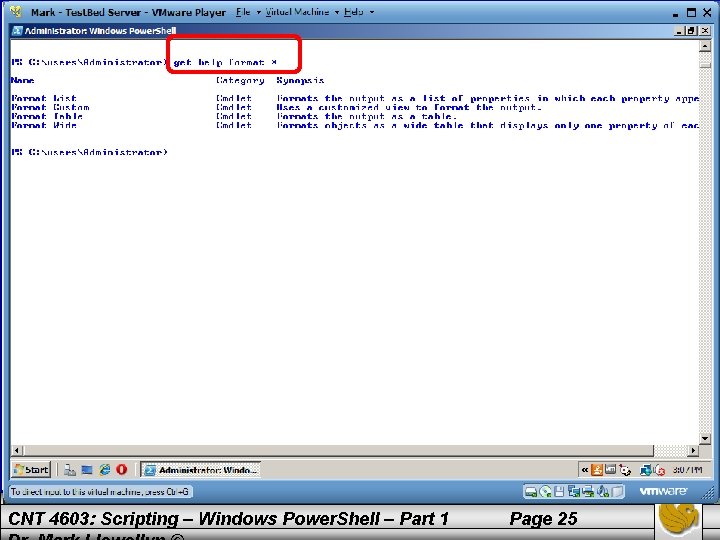Click the last greyed device icon in VMware bar
720x540 pixels.
[x=618, y=492]
